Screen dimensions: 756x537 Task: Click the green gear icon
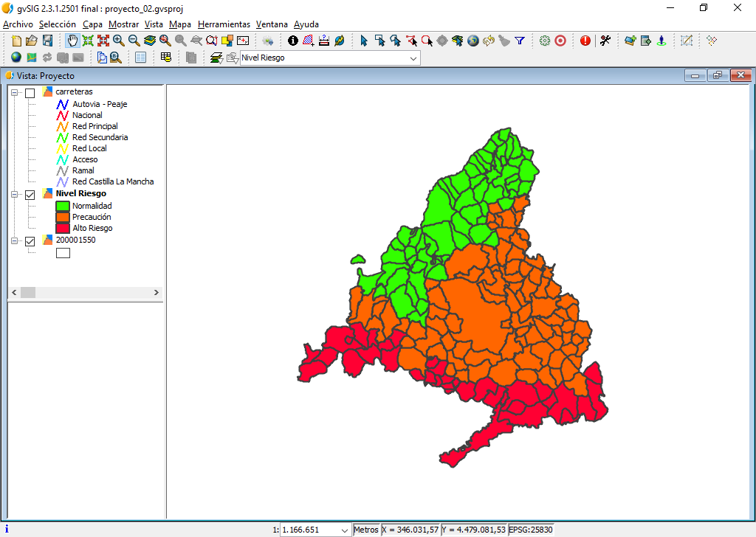(x=545, y=41)
